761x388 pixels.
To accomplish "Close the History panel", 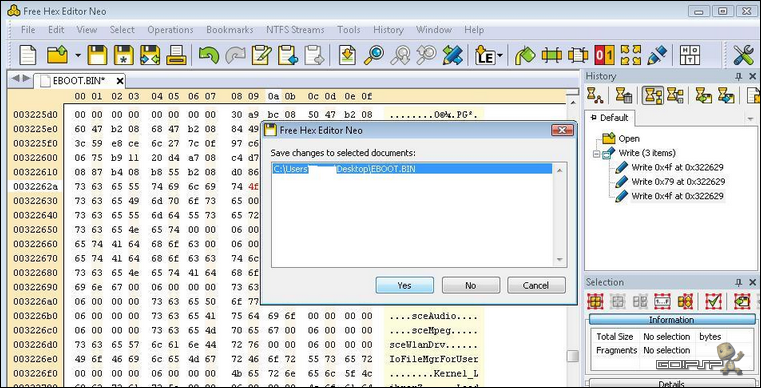I will (753, 76).
